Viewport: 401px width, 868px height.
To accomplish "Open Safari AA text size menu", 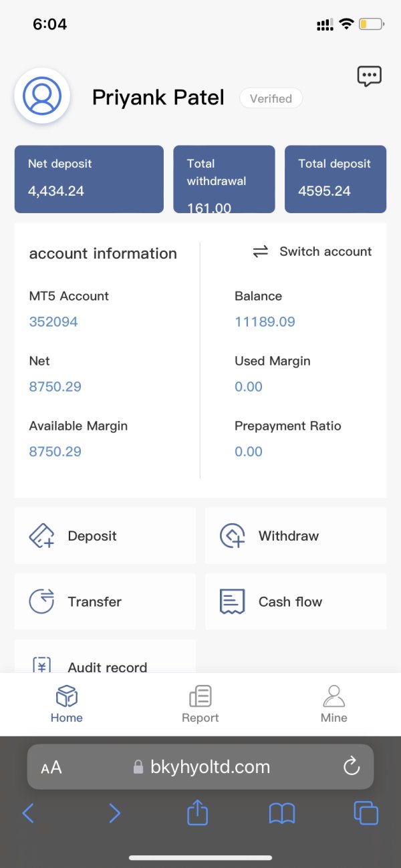I will (x=51, y=767).
